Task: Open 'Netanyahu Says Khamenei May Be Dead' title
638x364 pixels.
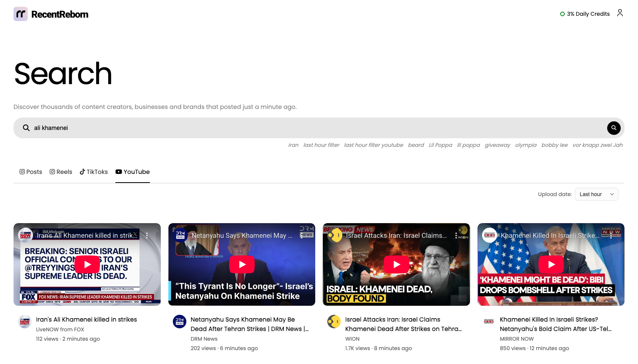Action: pos(249,324)
